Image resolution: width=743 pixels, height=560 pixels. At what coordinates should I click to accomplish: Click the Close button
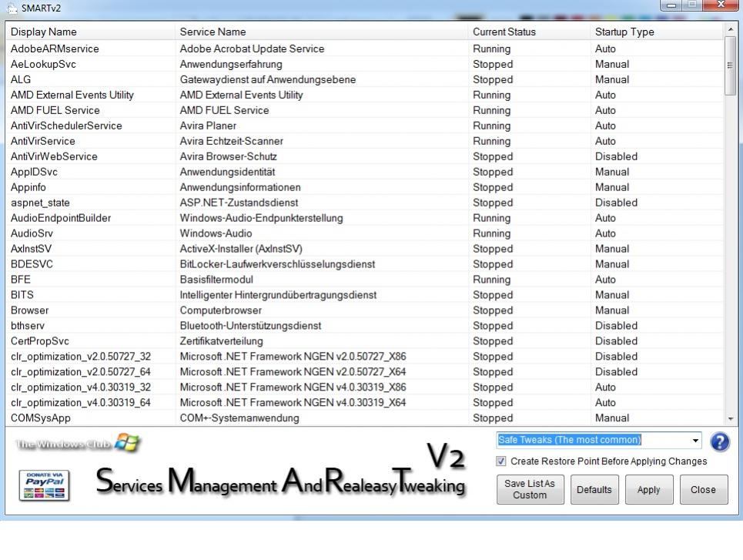(x=703, y=489)
